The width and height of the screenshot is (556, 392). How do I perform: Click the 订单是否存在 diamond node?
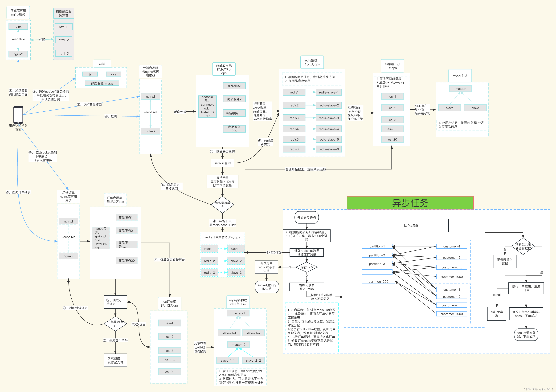(x=115, y=324)
